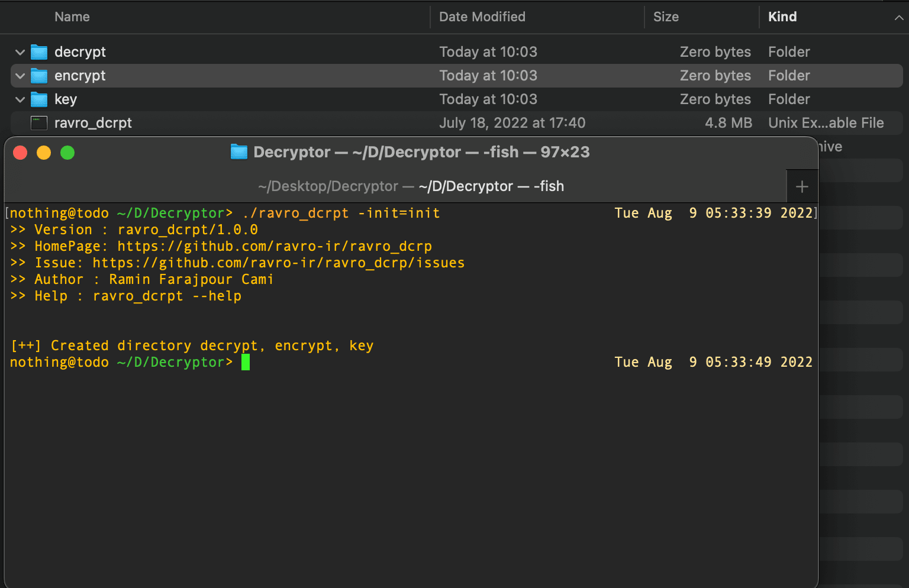Select the decrypt folder icon

(x=39, y=52)
